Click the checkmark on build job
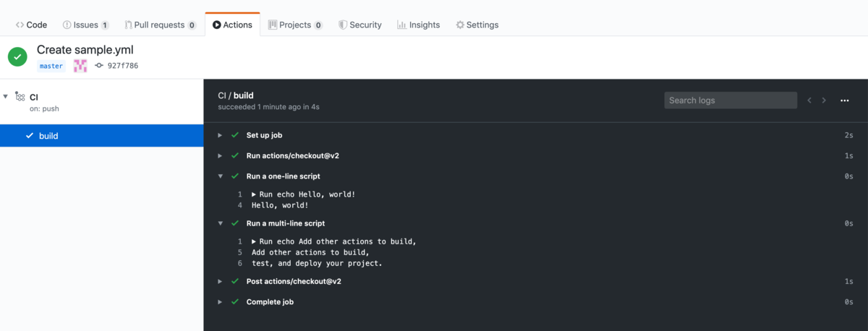The image size is (868, 331). (30, 136)
